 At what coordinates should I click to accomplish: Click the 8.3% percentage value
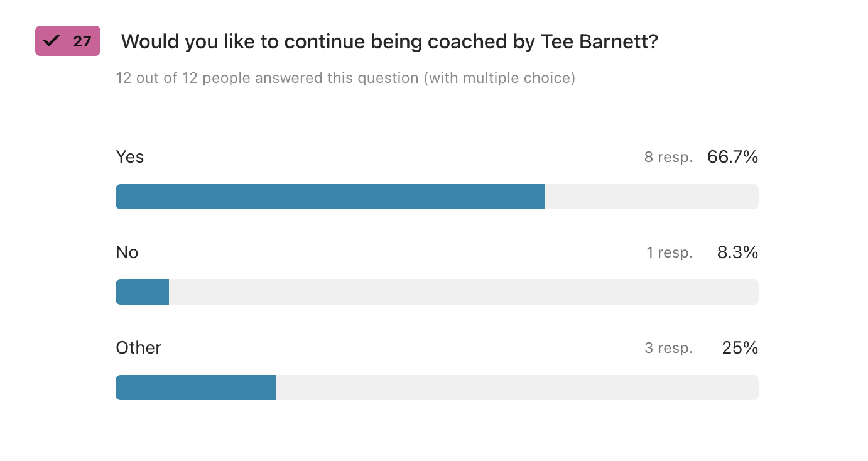(737, 252)
